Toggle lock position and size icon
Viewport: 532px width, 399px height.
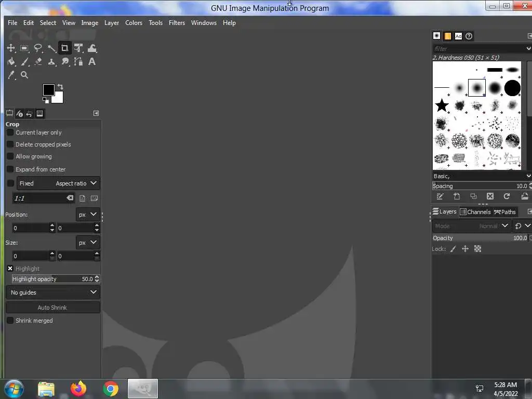click(465, 249)
